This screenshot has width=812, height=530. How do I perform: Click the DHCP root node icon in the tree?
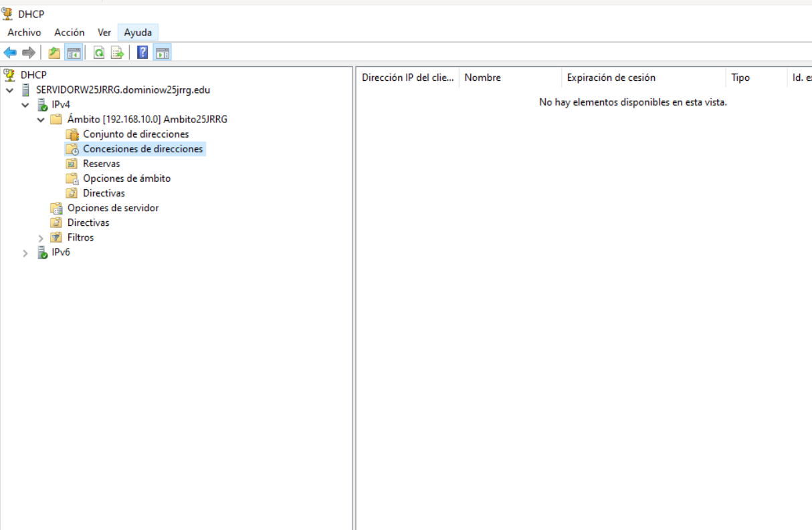pos(9,75)
